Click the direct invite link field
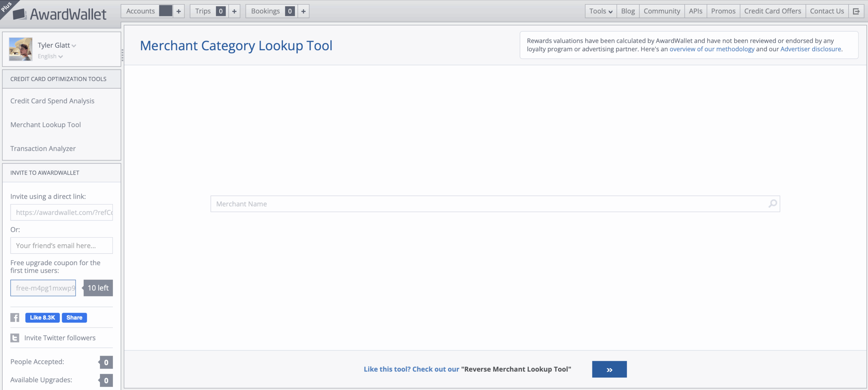Screen dimensions: 868x390 61,212
